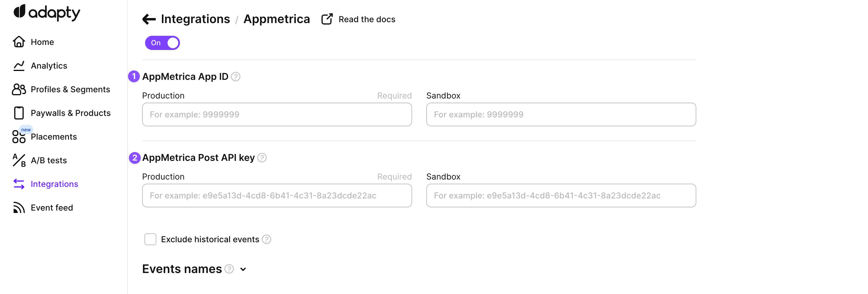Screen dimensions: 868x294
Task: Click the Integrations breadcrumb link
Action: click(x=195, y=19)
